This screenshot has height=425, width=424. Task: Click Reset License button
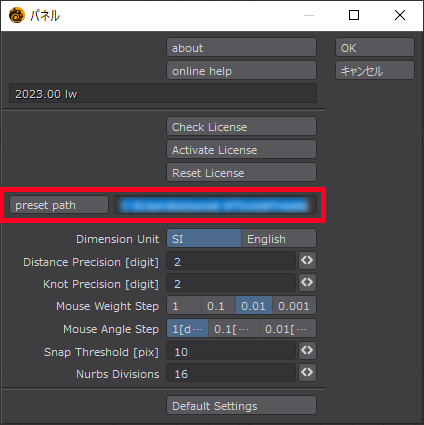coord(241,172)
